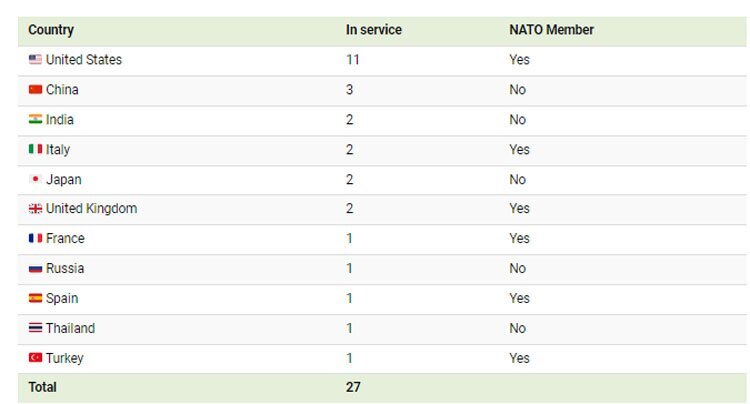Click the France flag icon
The width and height of the screenshot is (750, 404).
(35, 239)
